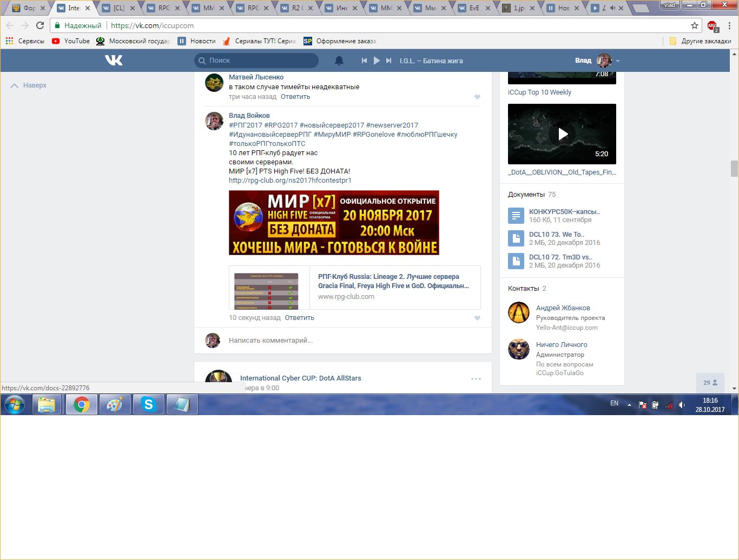Click the page vertical scrollbar thumb

click(x=734, y=168)
